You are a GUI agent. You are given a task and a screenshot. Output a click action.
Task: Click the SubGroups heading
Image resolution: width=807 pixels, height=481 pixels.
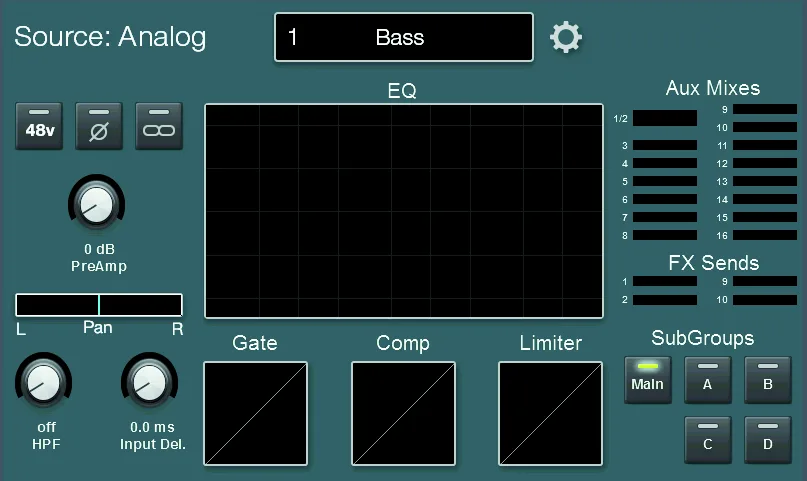pos(703,339)
